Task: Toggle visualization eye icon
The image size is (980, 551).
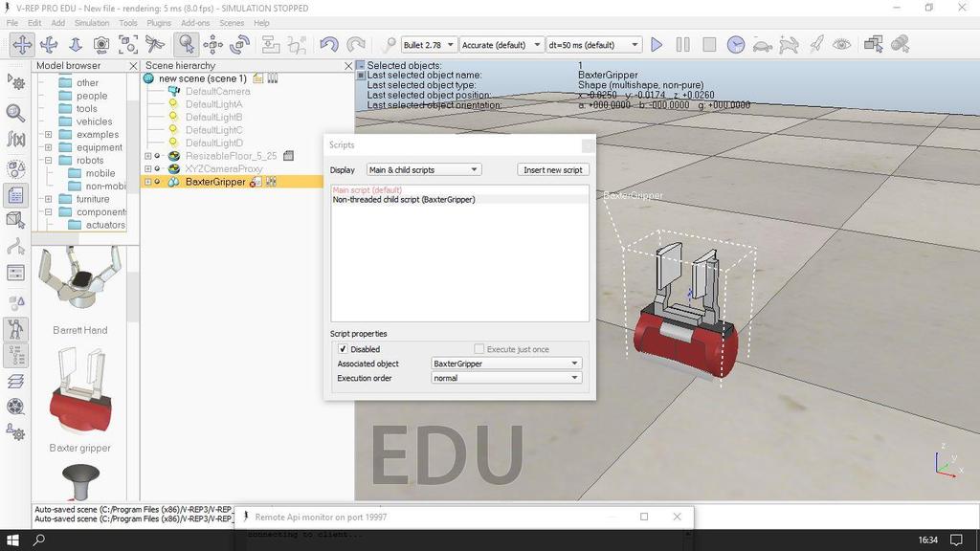Action: [842, 44]
